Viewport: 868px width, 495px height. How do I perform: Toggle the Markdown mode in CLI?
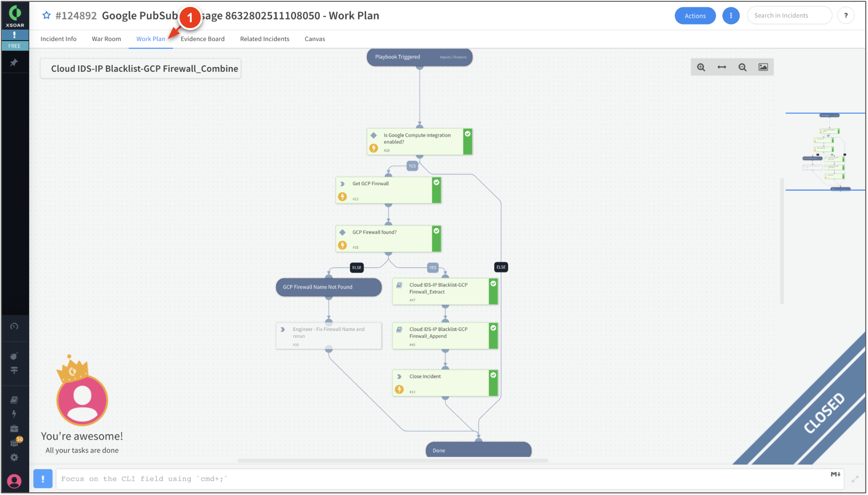[x=835, y=474]
